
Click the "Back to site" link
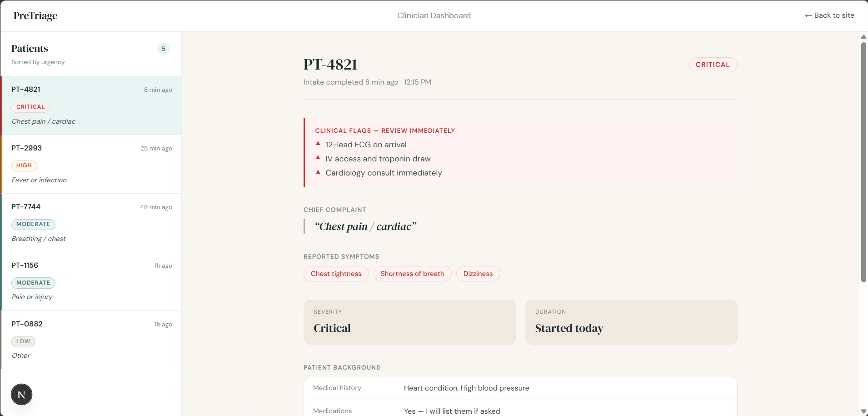coord(829,15)
